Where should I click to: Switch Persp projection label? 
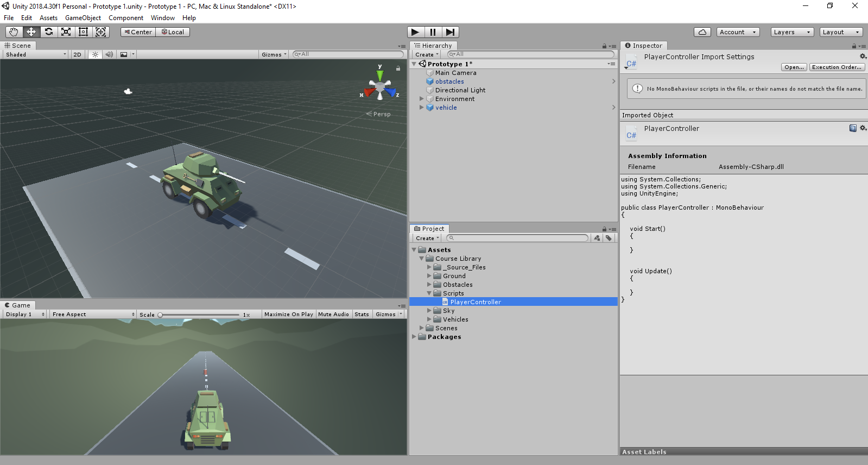[x=378, y=114]
